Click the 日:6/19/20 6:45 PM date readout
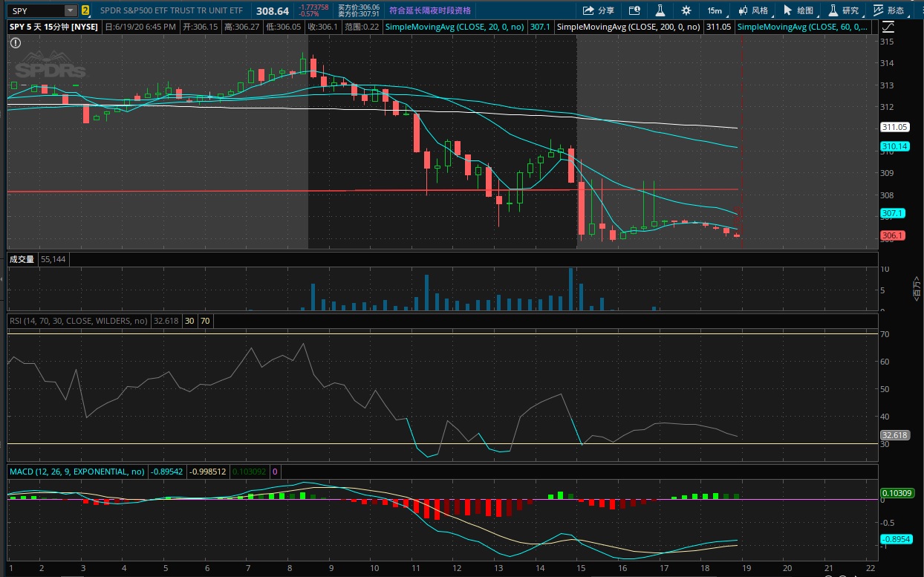 pos(140,27)
